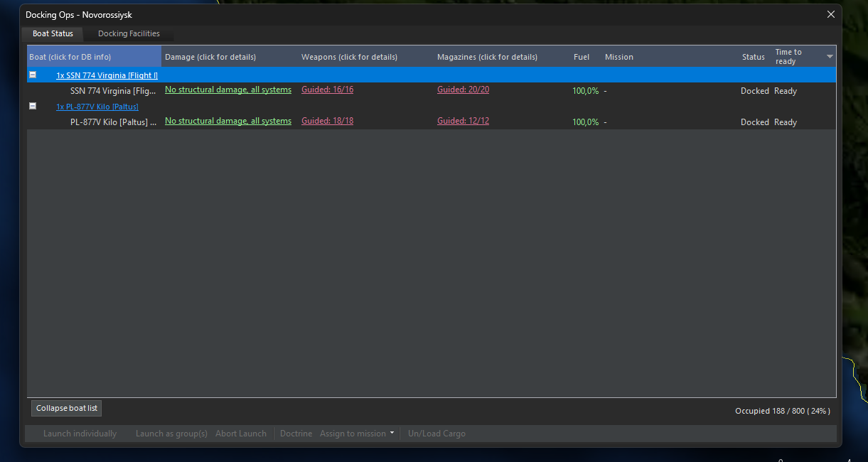Open Kilo magazines via Guided: 12/12 link
Image resolution: width=868 pixels, height=462 pixels.
[463, 120]
